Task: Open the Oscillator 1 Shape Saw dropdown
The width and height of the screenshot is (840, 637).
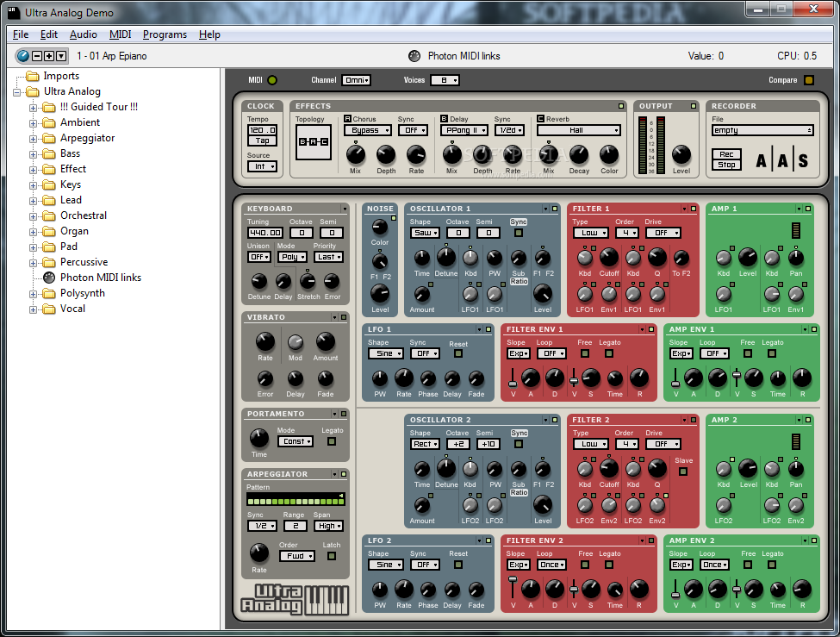Action: 426,233
